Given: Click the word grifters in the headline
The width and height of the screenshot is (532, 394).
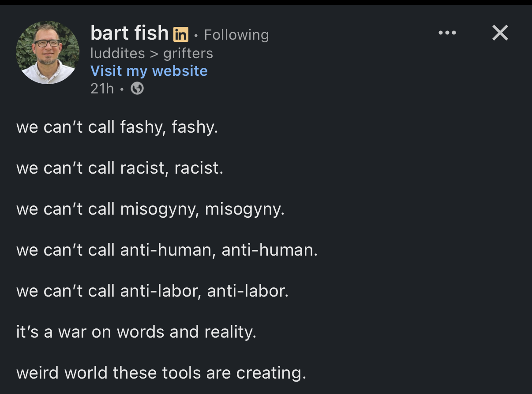Looking at the screenshot, I should (188, 53).
